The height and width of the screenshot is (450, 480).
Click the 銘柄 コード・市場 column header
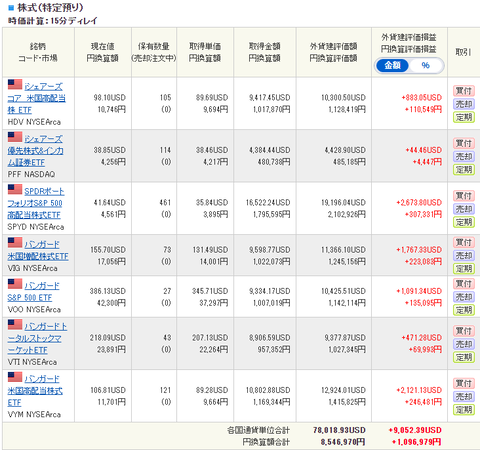point(38,52)
